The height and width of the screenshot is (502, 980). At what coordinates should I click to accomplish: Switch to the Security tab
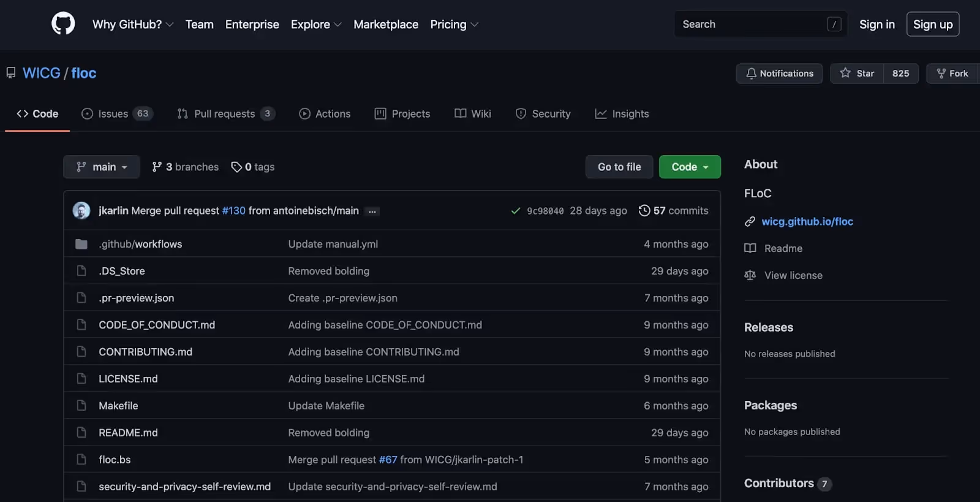pos(543,113)
